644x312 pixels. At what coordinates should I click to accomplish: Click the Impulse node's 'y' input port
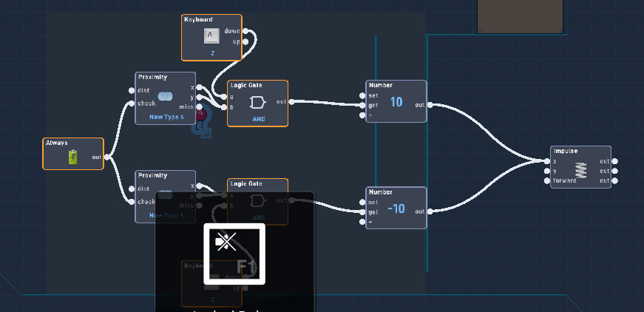(x=547, y=172)
